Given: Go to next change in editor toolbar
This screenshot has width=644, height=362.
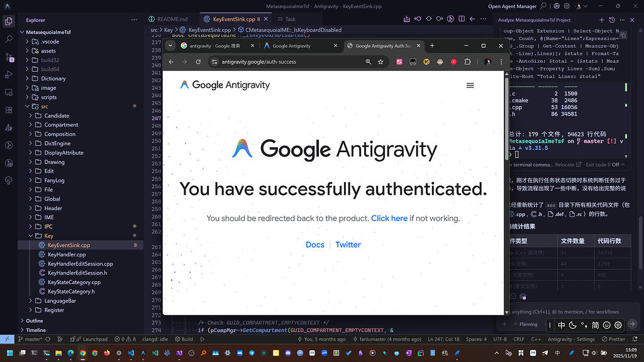Looking at the screenshot, I should tap(440, 19).
